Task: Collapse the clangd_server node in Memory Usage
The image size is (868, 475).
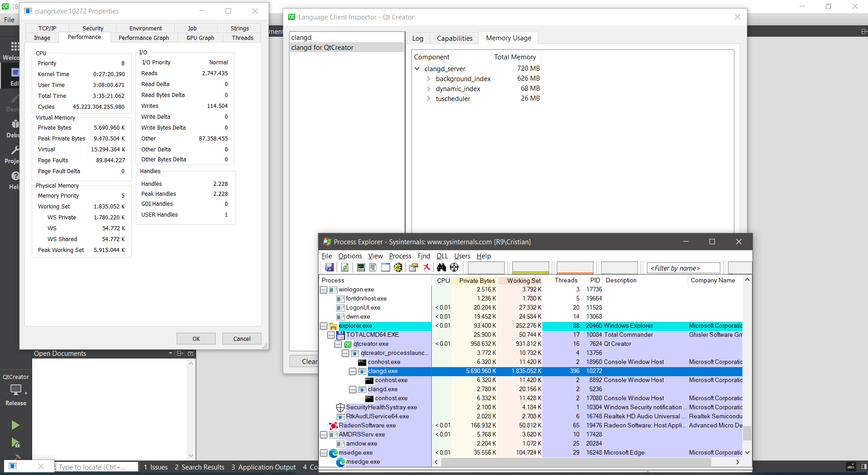Action: pyautogui.click(x=417, y=68)
